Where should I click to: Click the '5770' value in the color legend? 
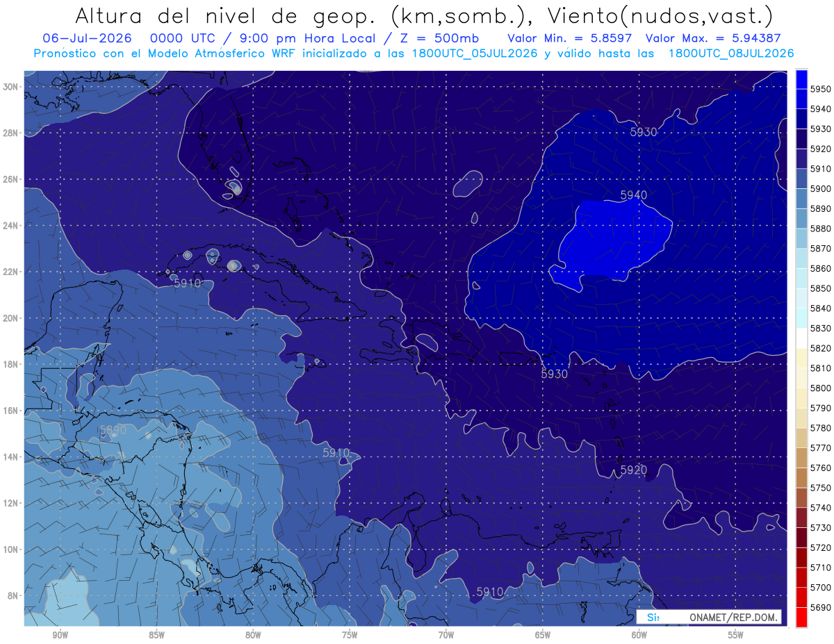click(821, 448)
